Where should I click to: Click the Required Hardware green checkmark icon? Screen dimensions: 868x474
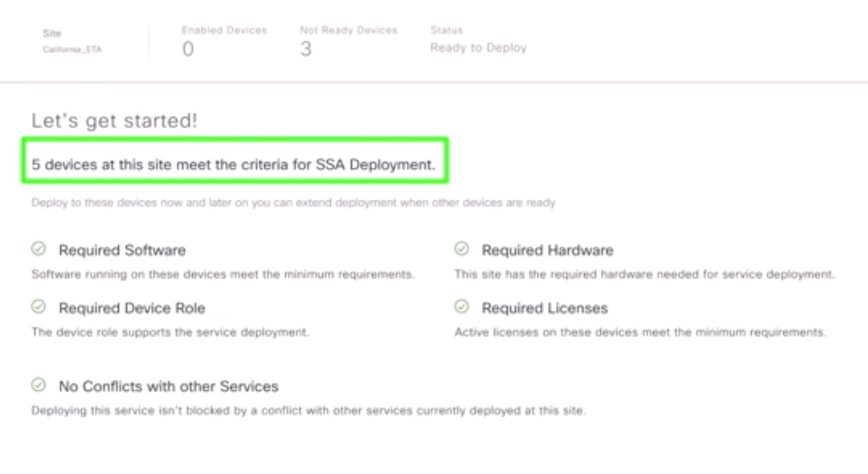[461, 248]
